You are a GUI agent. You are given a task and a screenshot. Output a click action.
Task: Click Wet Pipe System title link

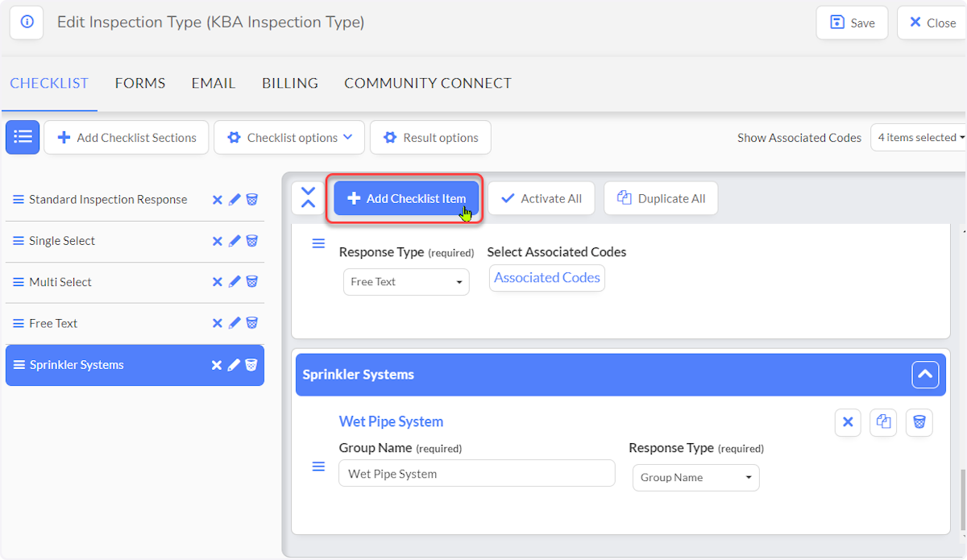[391, 421]
